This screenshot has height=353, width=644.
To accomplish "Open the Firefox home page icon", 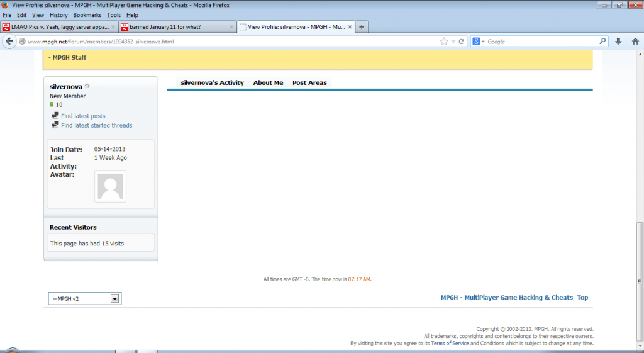I will pos(635,42).
